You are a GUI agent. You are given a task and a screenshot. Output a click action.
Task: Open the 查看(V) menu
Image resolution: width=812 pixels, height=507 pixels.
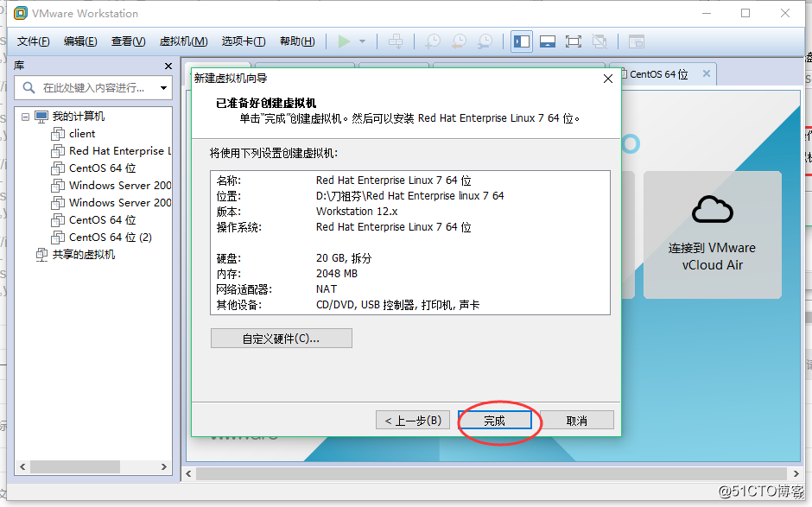point(128,41)
